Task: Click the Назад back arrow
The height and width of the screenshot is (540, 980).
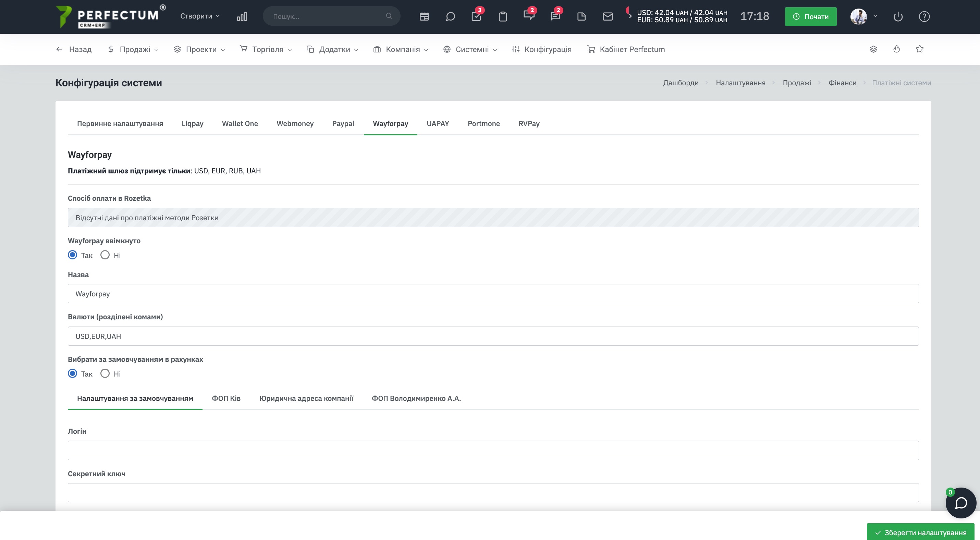Action: click(59, 49)
